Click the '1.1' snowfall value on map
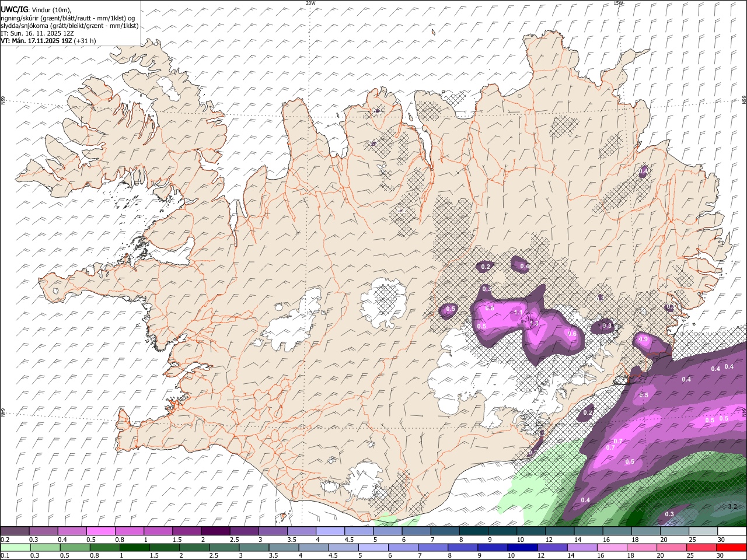Image resolution: width=747 pixels, height=560 pixels. click(x=518, y=313)
